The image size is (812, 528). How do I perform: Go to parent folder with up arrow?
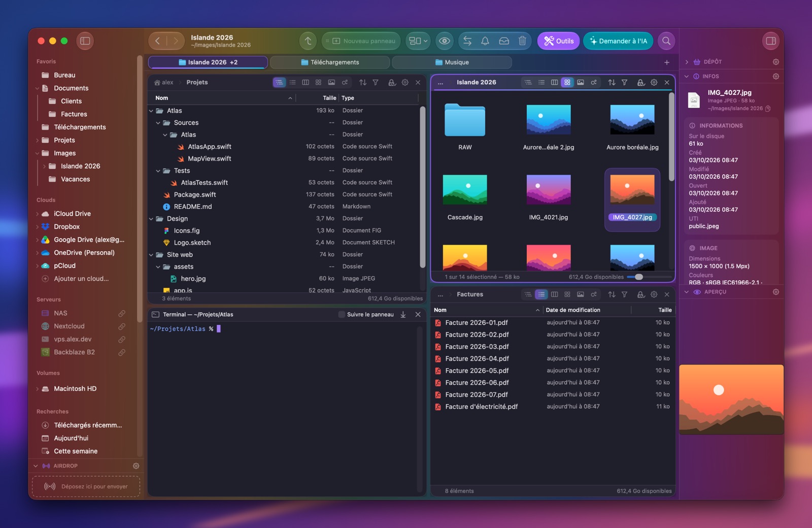pyautogui.click(x=308, y=41)
